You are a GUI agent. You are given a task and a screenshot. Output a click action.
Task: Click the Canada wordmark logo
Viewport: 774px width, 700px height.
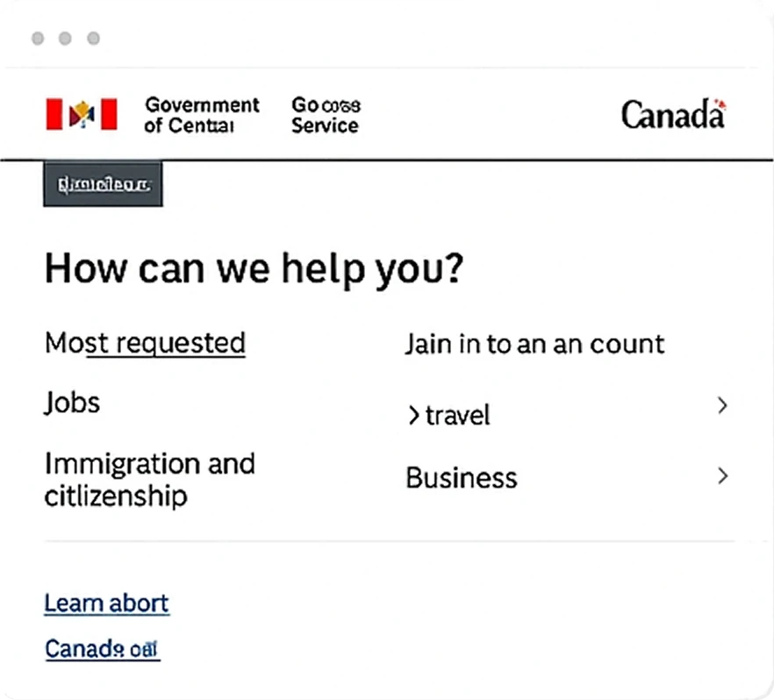click(x=672, y=115)
